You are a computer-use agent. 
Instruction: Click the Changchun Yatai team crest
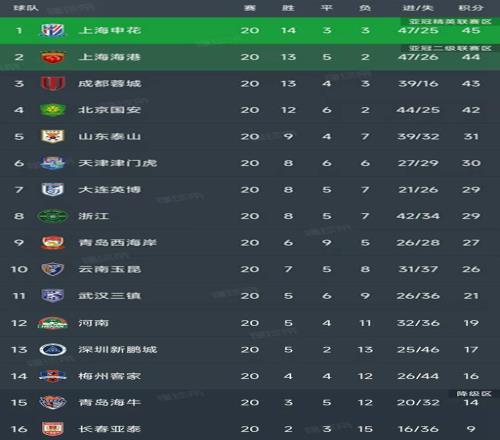point(52,429)
